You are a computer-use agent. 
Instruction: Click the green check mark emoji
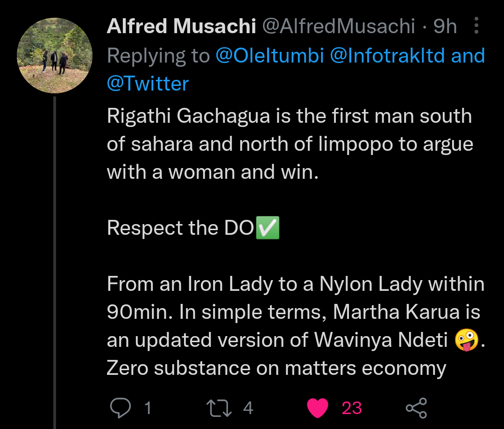[268, 228]
